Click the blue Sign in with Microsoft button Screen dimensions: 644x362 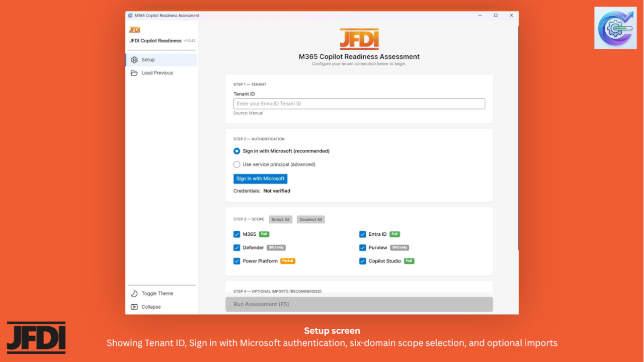[260, 178]
